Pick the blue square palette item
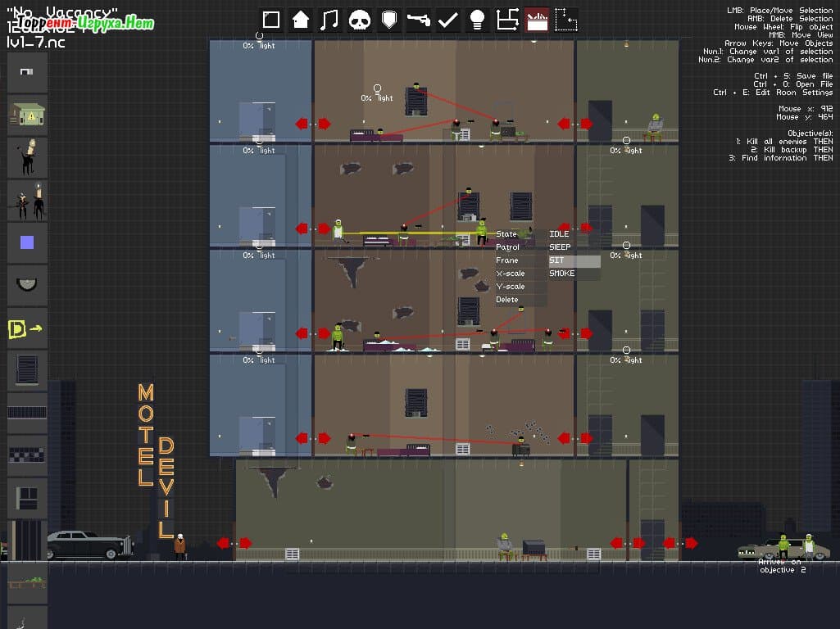Viewport: 840px width, 629px height. [x=27, y=242]
